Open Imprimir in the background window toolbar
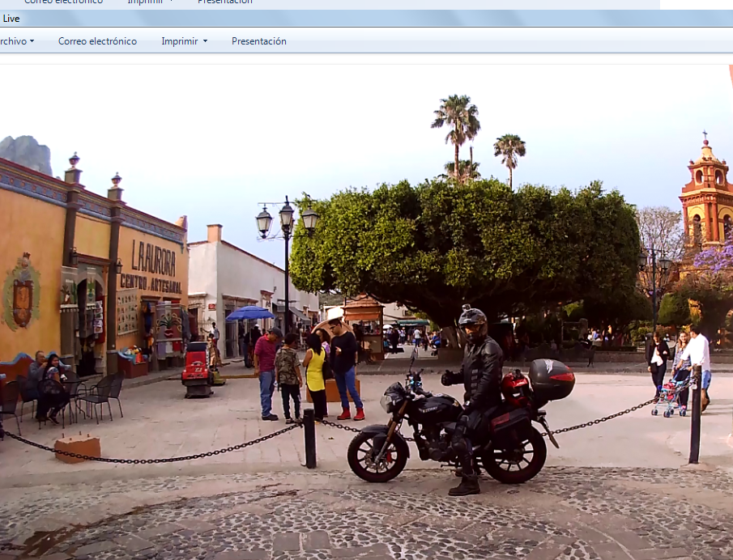 [x=151, y=2]
